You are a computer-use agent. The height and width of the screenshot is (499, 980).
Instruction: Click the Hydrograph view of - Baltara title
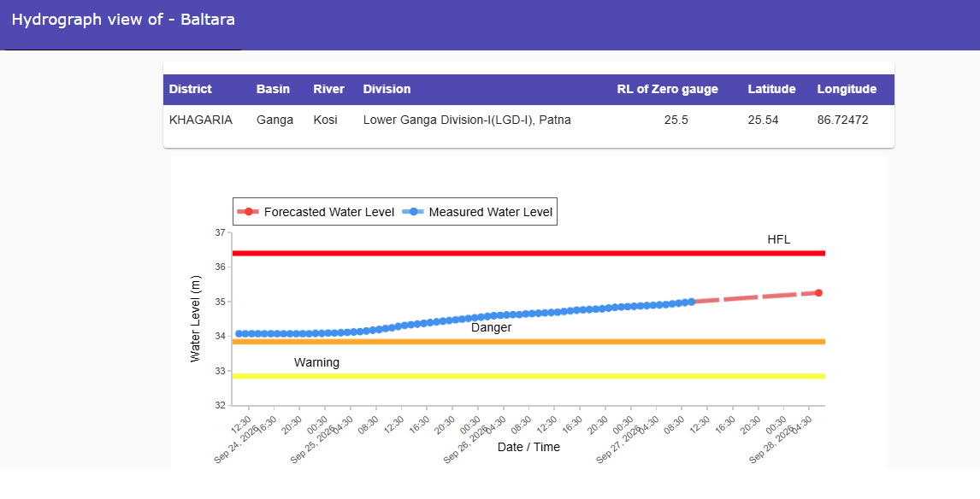click(x=123, y=20)
